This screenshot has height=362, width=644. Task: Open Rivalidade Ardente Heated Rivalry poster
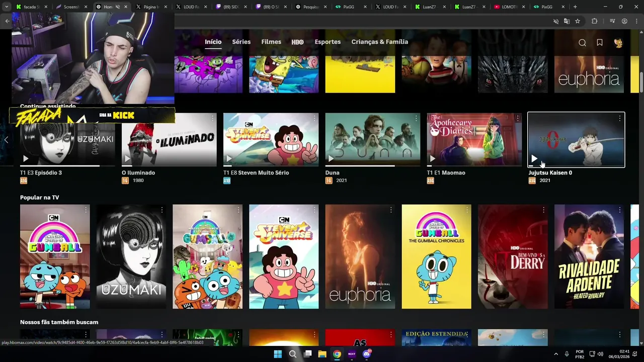tap(589, 256)
